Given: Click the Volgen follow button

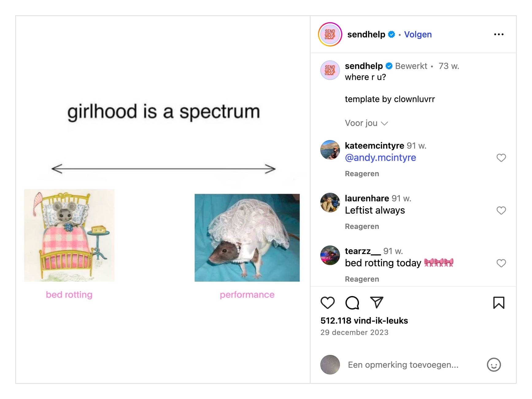Looking at the screenshot, I should point(418,34).
